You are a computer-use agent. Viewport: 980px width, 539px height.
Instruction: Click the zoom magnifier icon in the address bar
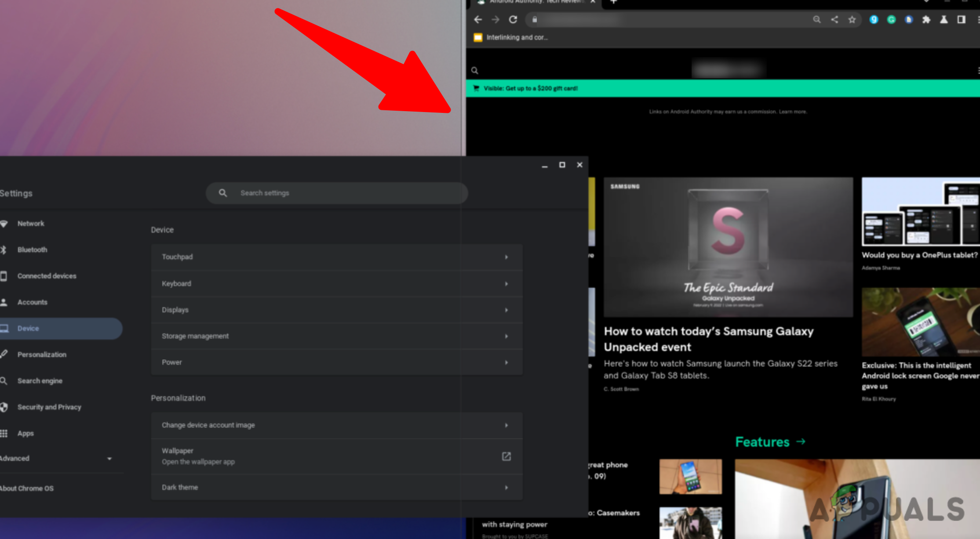pyautogui.click(x=816, y=19)
